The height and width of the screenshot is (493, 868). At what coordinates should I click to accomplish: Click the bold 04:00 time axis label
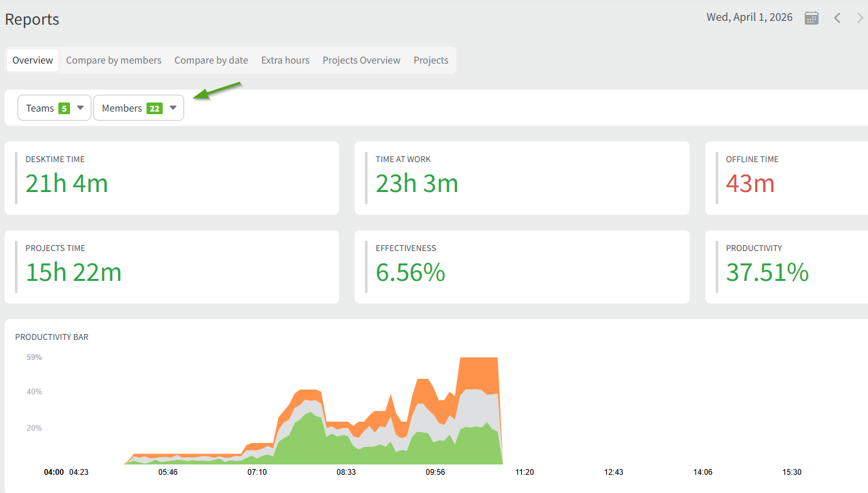click(53, 472)
